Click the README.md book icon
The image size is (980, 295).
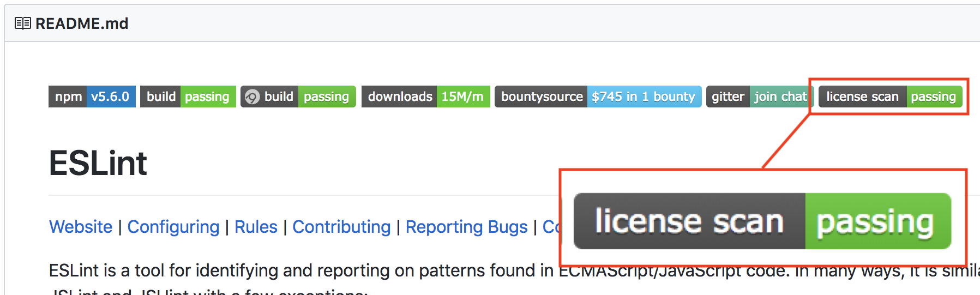coord(22,23)
